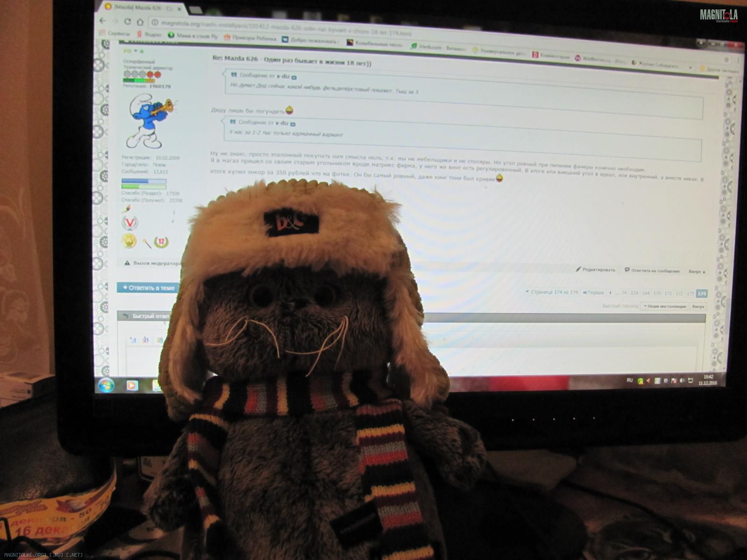Image resolution: width=747 pixels, height=560 pixels.
Task: Click the golden lyre award badge
Action: [129, 241]
